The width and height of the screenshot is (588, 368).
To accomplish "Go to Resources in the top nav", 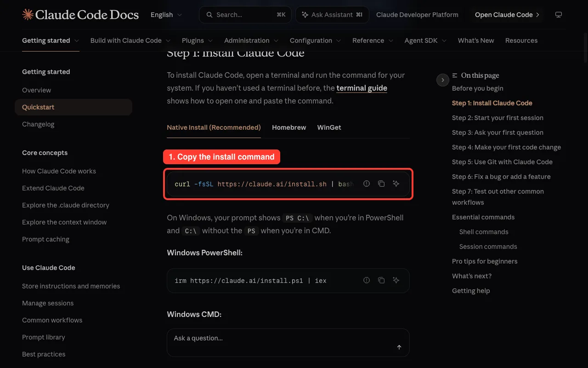I will 521,40.
